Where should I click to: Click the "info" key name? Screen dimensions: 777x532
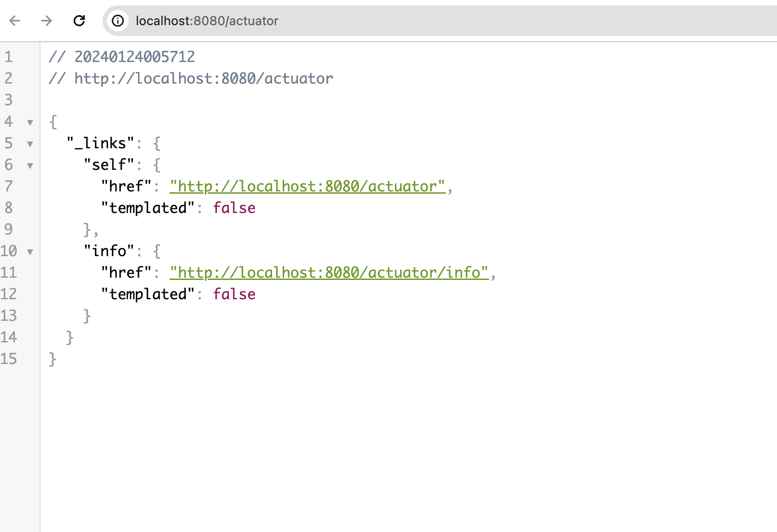[109, 251]
